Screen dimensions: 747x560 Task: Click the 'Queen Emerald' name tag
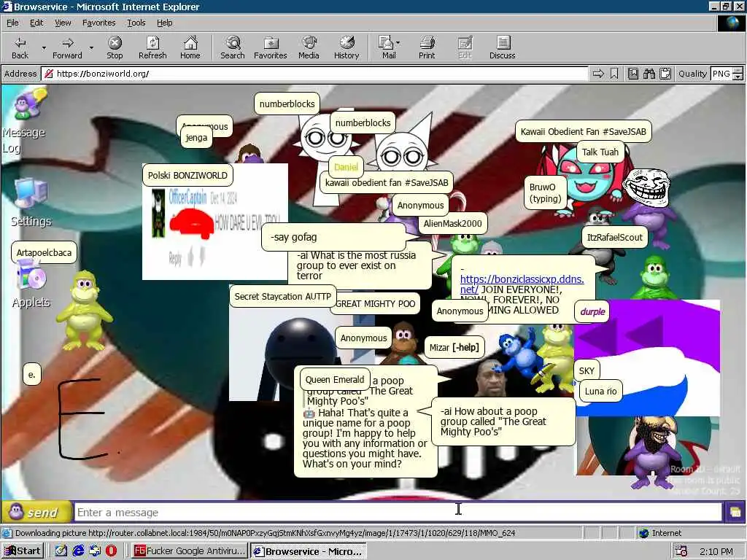coord(335,379)
